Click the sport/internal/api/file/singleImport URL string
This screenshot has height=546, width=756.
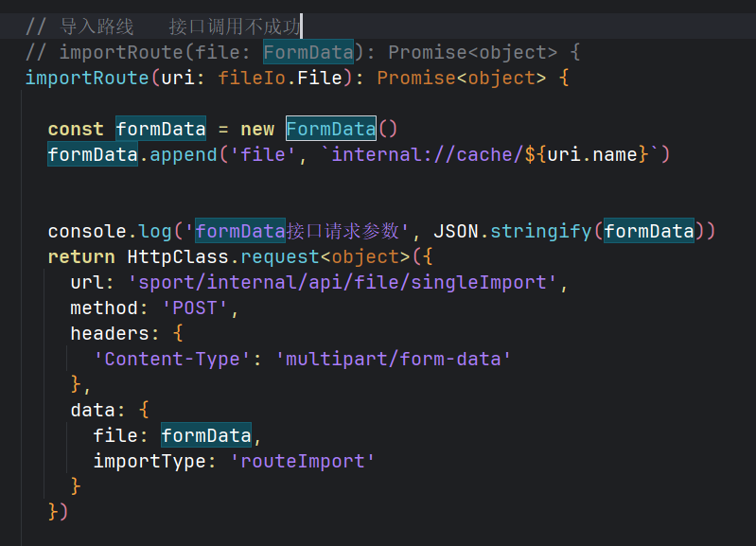pos(337,282)
